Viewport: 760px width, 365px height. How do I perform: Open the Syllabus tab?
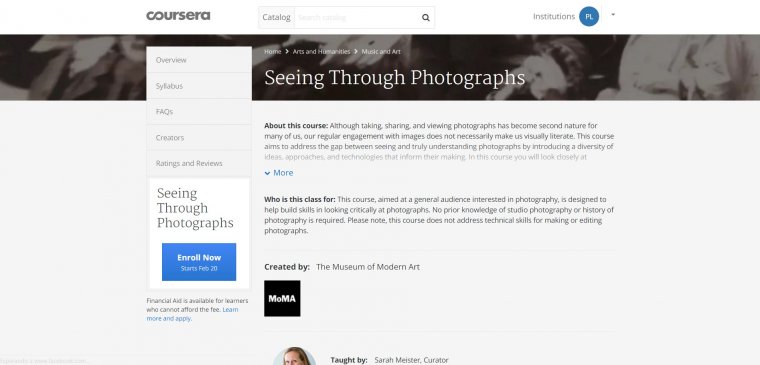click(x=199, y=86)
